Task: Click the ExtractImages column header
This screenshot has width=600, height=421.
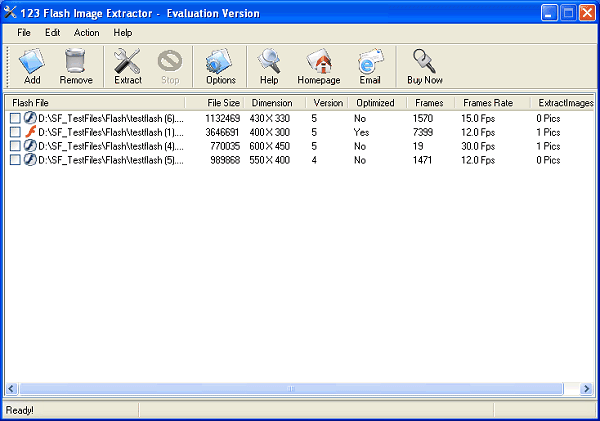Action: pyautogui.click(x=562, y=103)
